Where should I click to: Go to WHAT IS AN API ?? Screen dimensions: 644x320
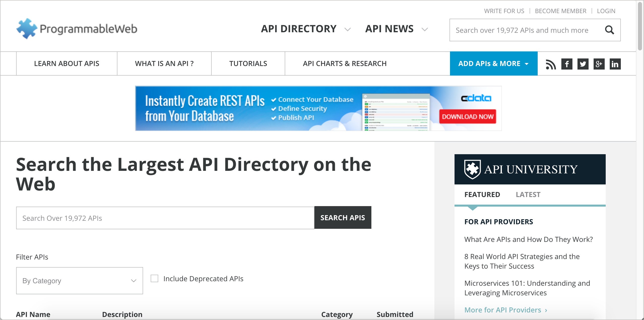[x=164, y=63]
